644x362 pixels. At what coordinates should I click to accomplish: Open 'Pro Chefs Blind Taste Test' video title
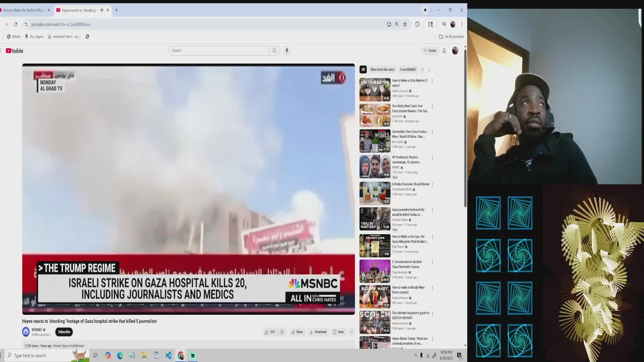click(410, 109)
